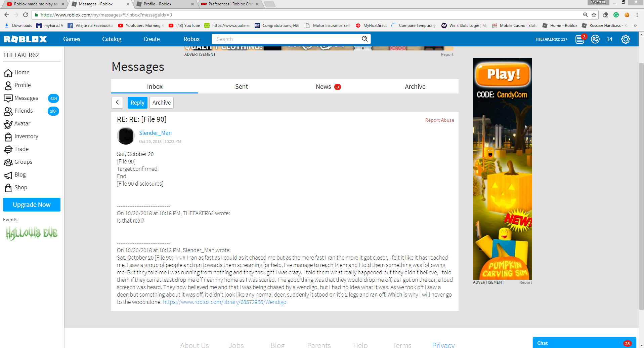Open Games in the top navigation
The width and height of the screenshot is (644, 348).
pos(72,39)
